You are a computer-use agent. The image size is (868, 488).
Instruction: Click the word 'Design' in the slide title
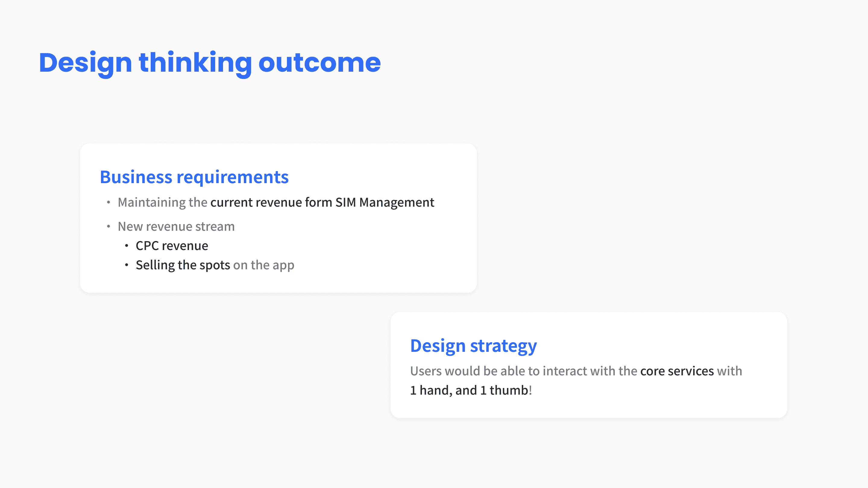[85, 63]
